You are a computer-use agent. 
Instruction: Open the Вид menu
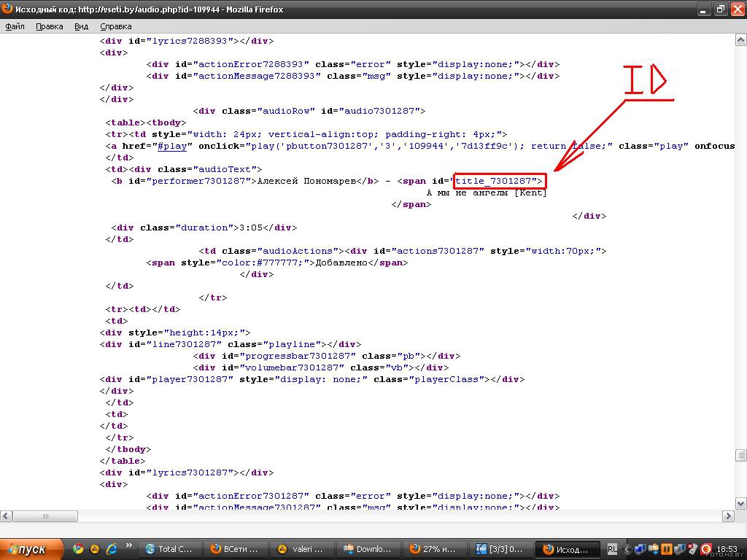click(x=81, y=26)
